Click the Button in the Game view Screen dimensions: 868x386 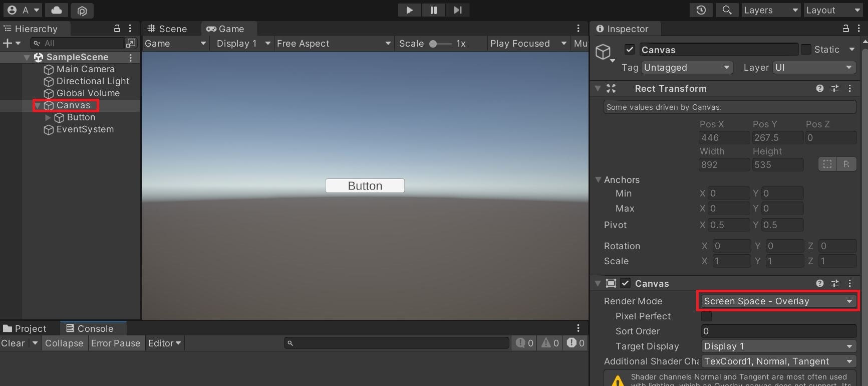click(x=365, y=186)
